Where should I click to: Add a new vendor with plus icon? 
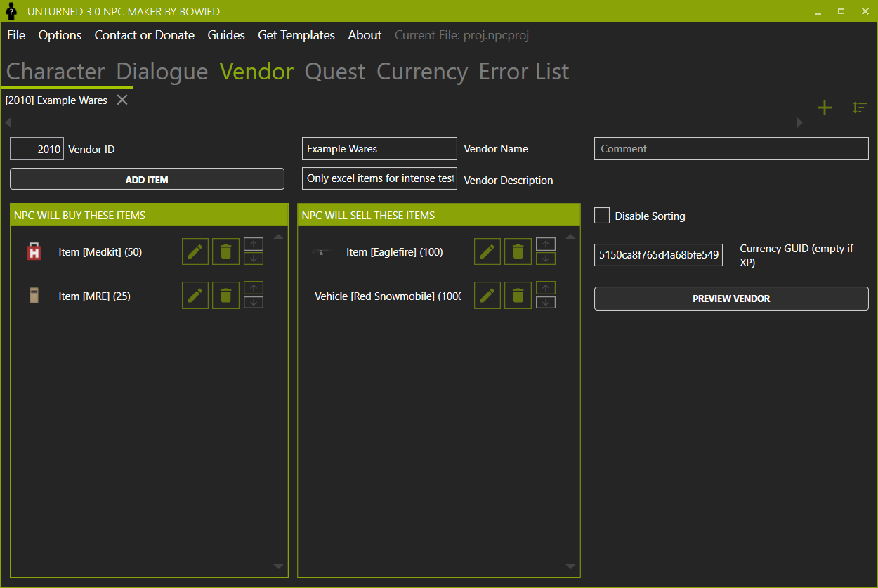tap(824, 107)
